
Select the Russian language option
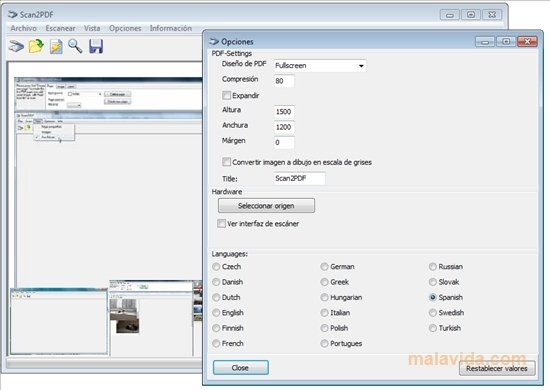[x=433, y=267]
